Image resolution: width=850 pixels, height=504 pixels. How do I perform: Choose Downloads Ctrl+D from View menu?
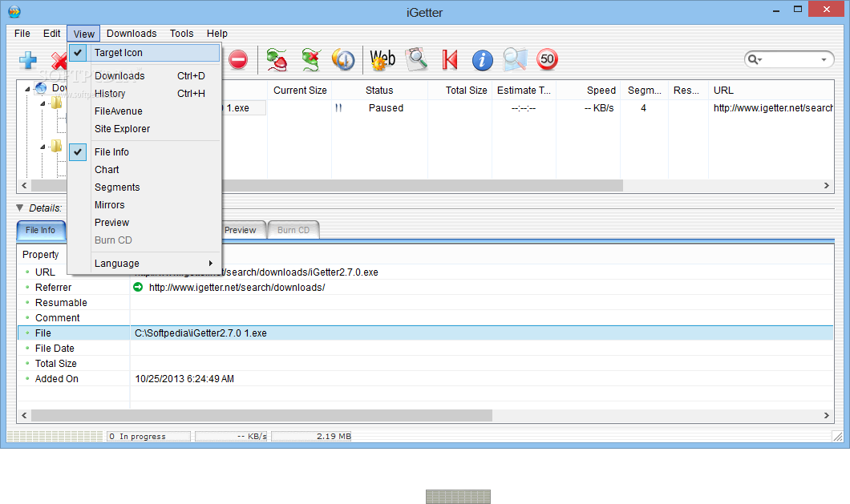click(x=144, y=76)
